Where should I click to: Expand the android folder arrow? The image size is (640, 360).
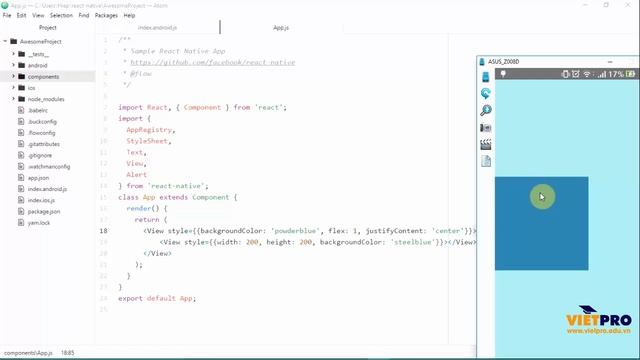click(x=13, y=65)
